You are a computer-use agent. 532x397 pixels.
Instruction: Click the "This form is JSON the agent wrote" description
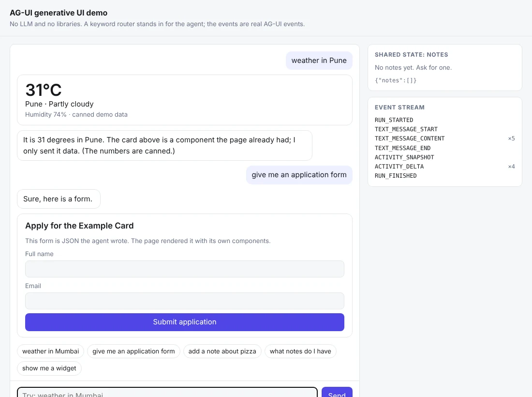[148, 241]
